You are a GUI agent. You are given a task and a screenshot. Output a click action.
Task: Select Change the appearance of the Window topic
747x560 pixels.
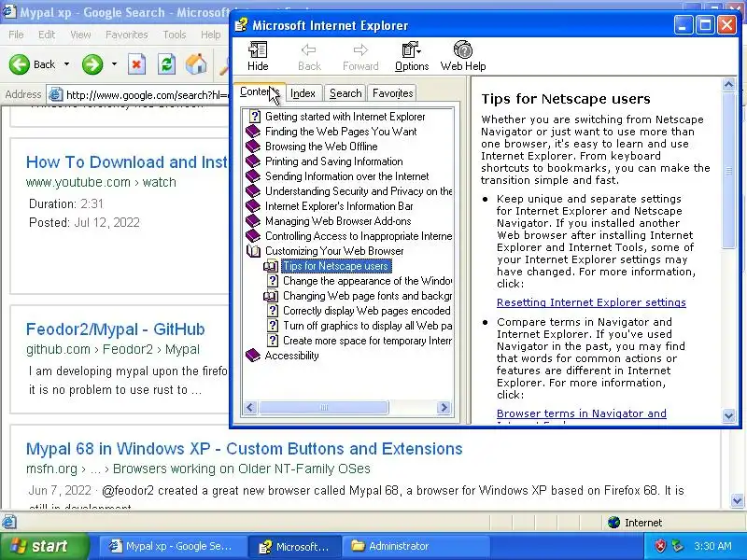(x=367, y=281)
